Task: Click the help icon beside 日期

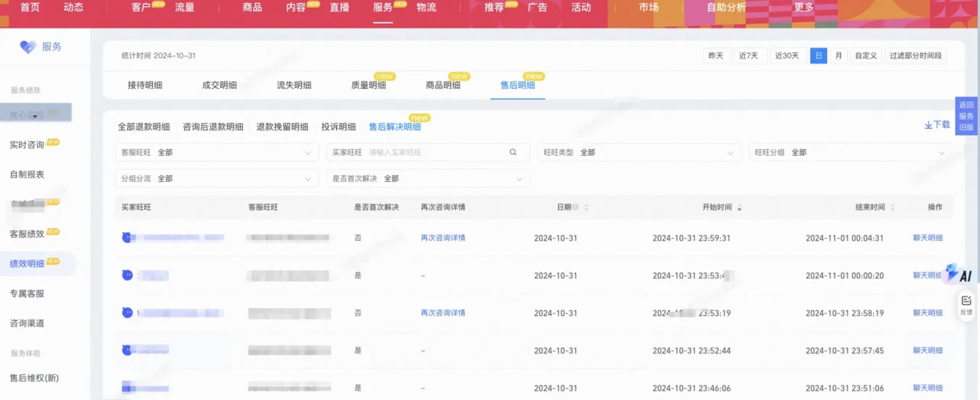Action: pyautogui.click(x=575, y=207)
